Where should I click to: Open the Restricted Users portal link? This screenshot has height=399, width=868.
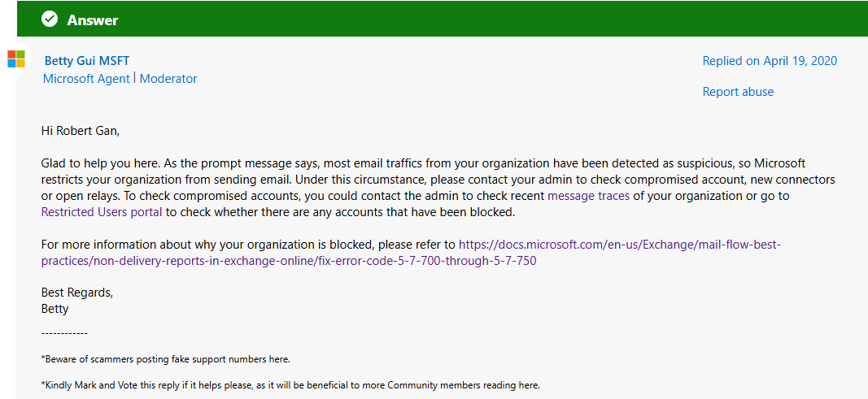pyautogui.click(x=102, y=212)
